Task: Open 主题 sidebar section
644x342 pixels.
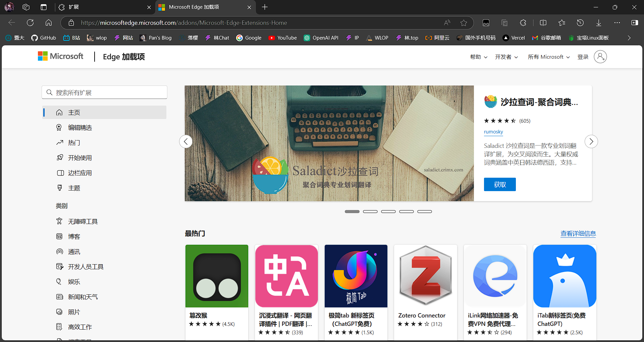Action: point(105,188)
